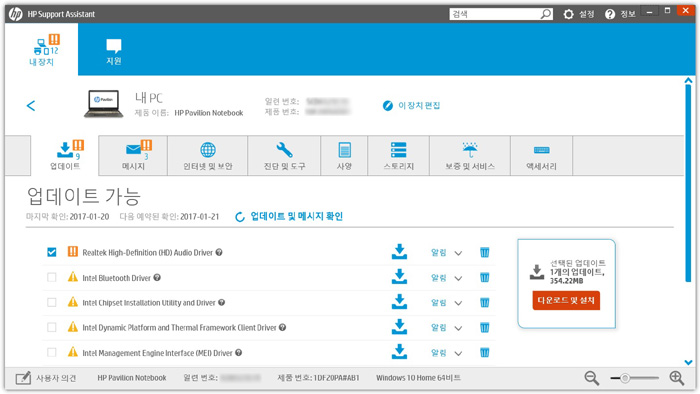The image size is (700, 394).
Task: Download the Intel Management Engine Interface Driver
Action: point(399,352)
